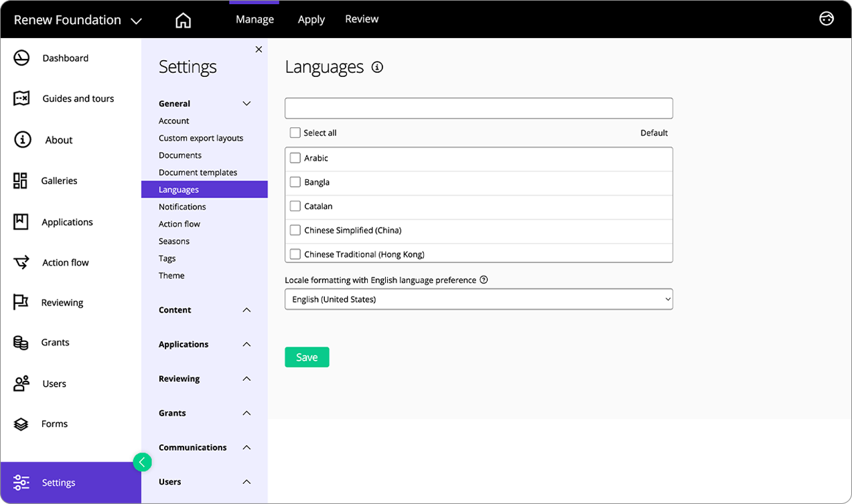Viewport: 852px width, 504px height.
Task: Enable Chinese Simplified (China)
Action: tap(295, 230)
